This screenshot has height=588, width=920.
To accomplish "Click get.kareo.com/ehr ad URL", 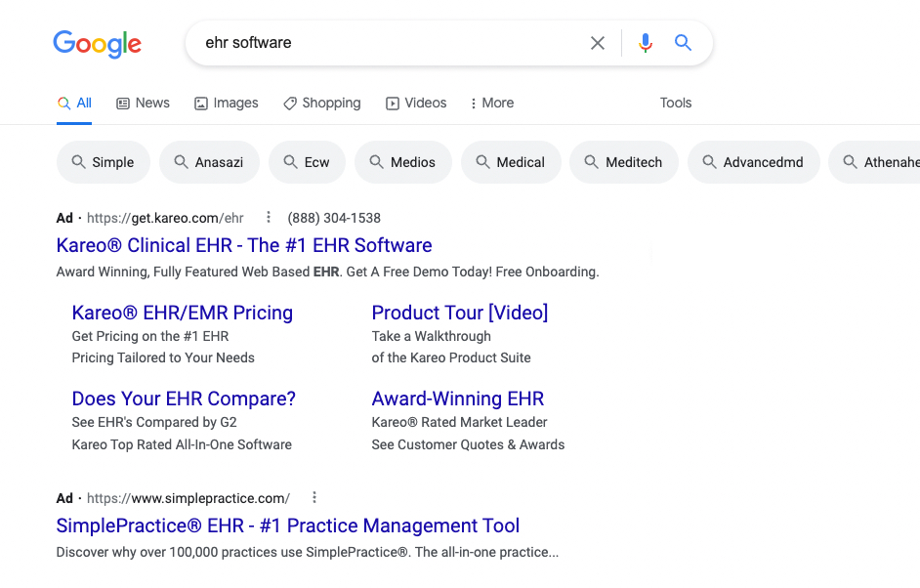I will click(165, 218).
